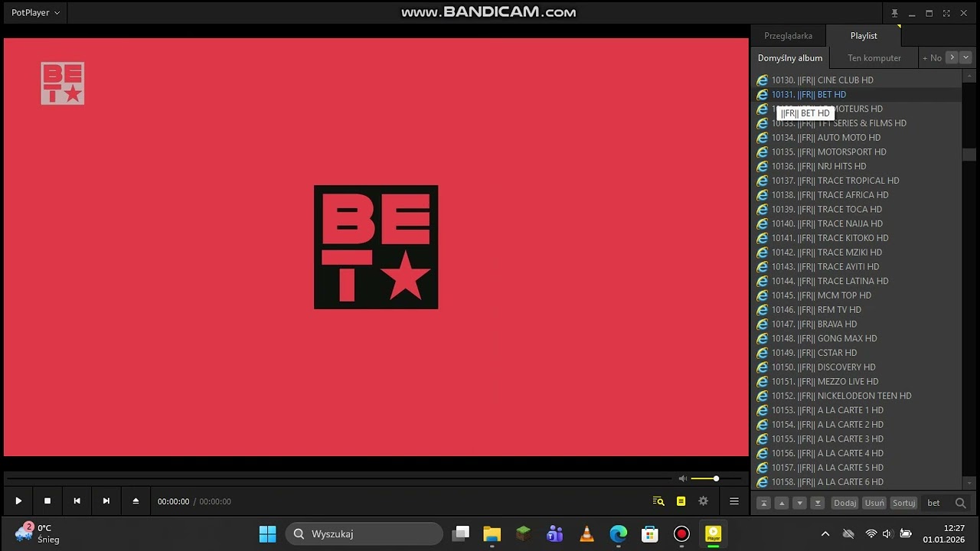Screen dimensions: 980x551
Task: Switch to the Przeglądarka tab
Action: 788,36
